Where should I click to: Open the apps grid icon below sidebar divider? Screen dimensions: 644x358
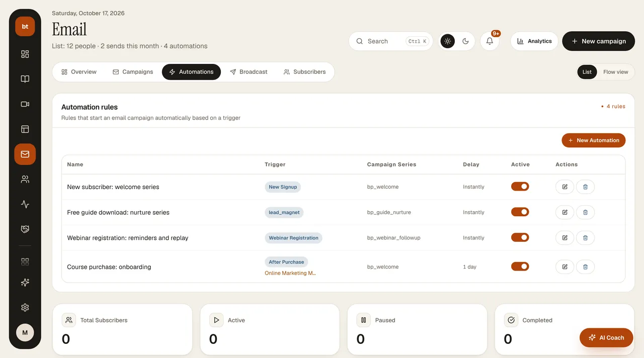click(25, 261)
